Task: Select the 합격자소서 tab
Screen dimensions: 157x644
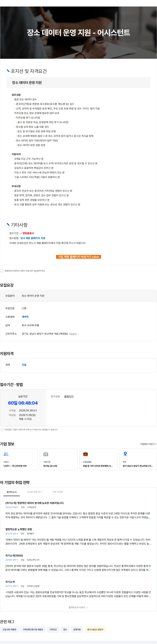Action: [x=11, y=492]
